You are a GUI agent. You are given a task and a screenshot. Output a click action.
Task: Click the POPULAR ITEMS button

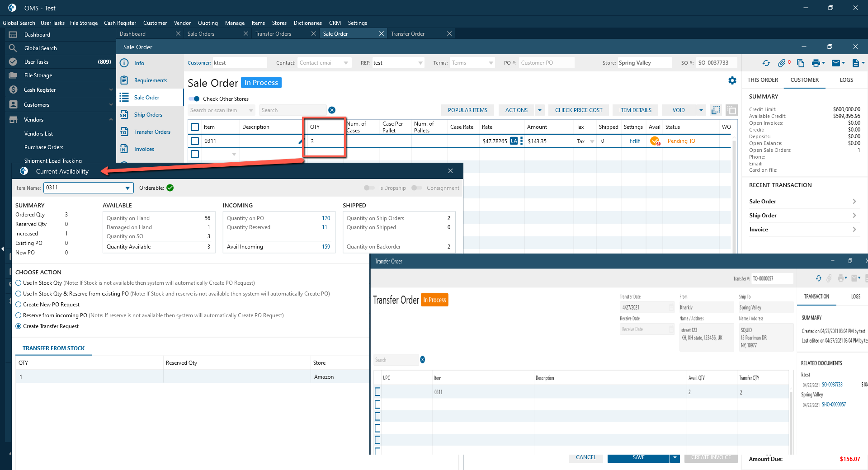point(467,110)
